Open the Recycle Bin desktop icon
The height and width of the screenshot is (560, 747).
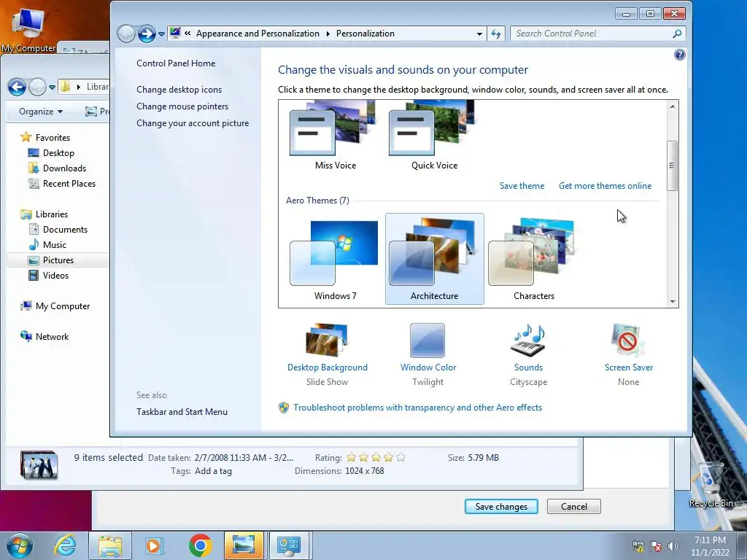point(711,484)
